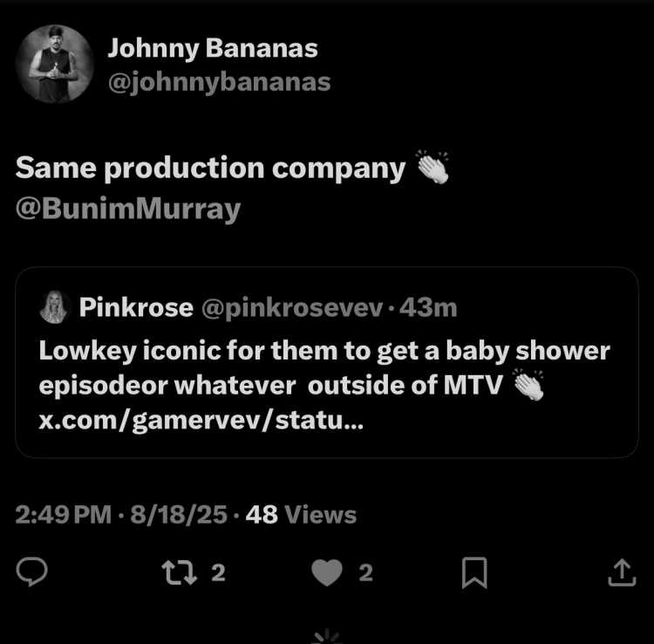Open the @johnnybananas handle
The image size is (654, 644).
220,83
